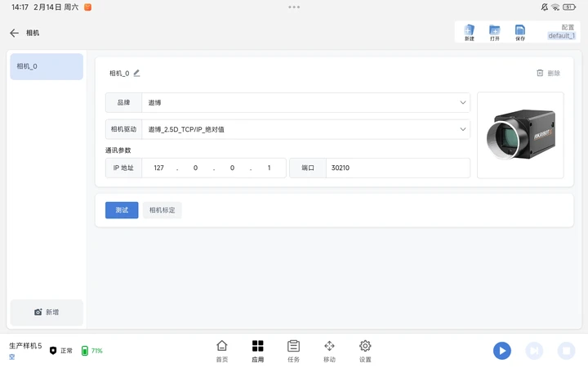Go to the 任务 tasks tab
Viewport: 588px width, 368px height.
coord(294,351)
